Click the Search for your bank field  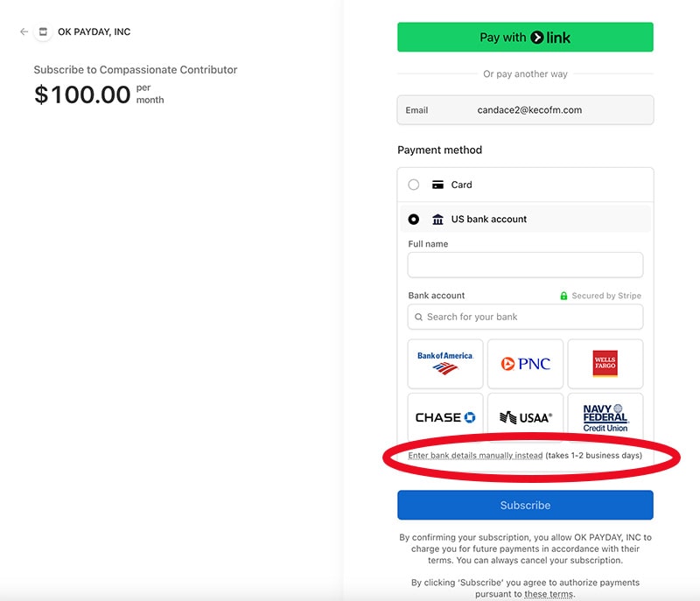click(x=525, y=317)
